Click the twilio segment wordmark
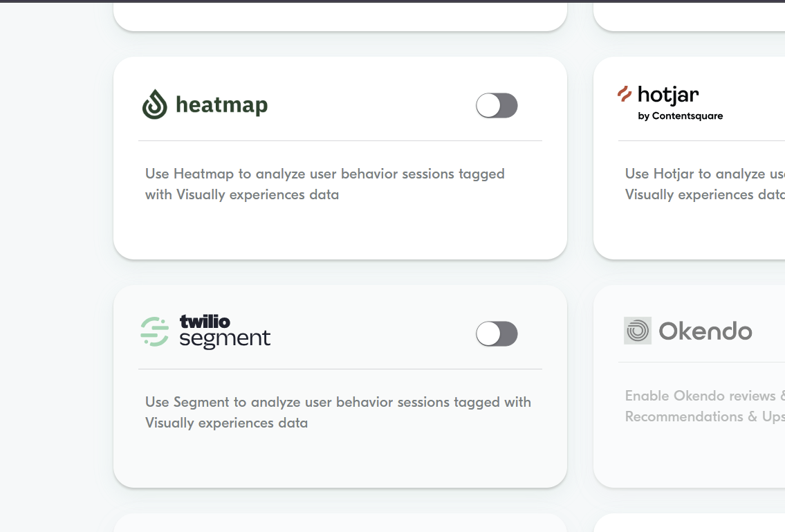This screenshot has width=785, height=532. click(224, 332)
